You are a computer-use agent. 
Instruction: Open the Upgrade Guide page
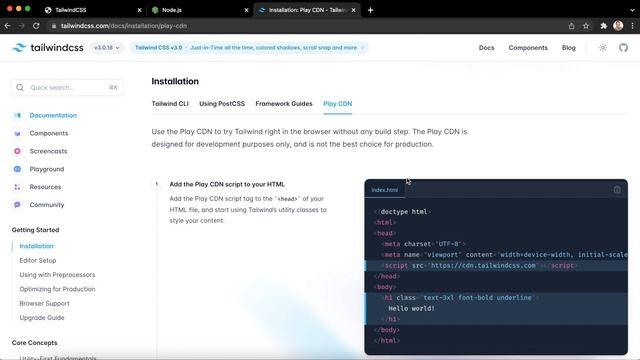(42, 318)
